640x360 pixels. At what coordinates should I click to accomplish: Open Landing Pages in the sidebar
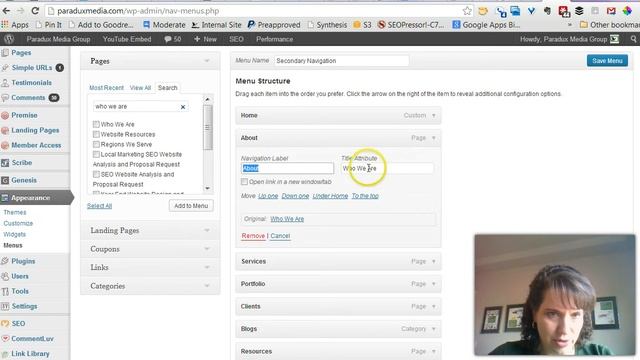[35, 130]
